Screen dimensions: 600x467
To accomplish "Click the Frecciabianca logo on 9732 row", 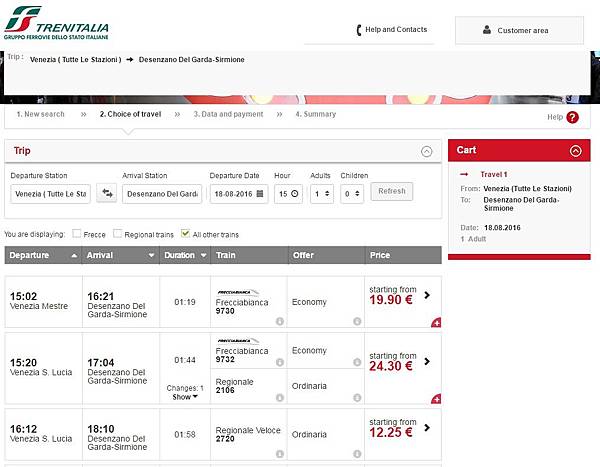I will [237, 341].
